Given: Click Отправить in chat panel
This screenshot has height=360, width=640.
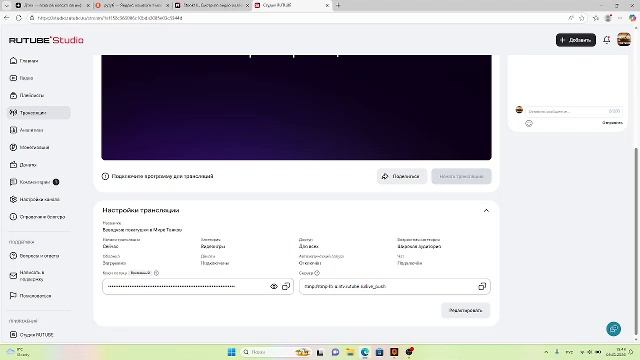Looking at the screenshot, I should 612,123.
